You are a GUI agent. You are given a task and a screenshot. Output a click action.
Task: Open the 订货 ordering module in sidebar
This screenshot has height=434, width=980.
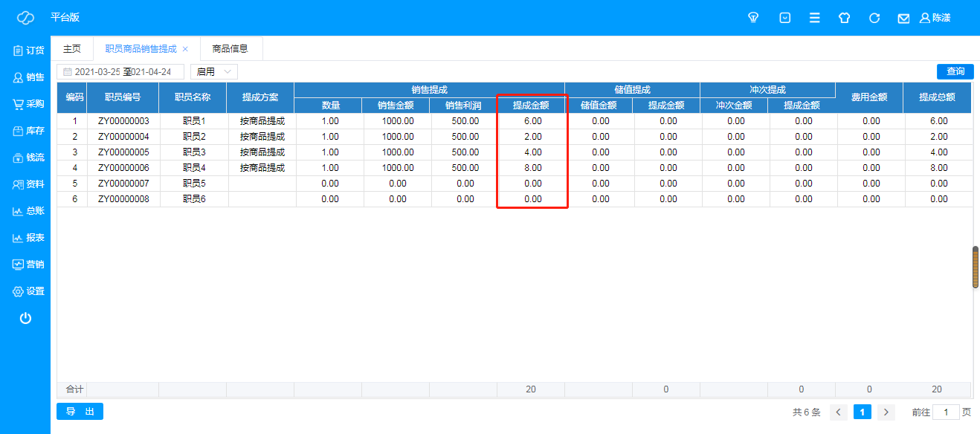28,51
